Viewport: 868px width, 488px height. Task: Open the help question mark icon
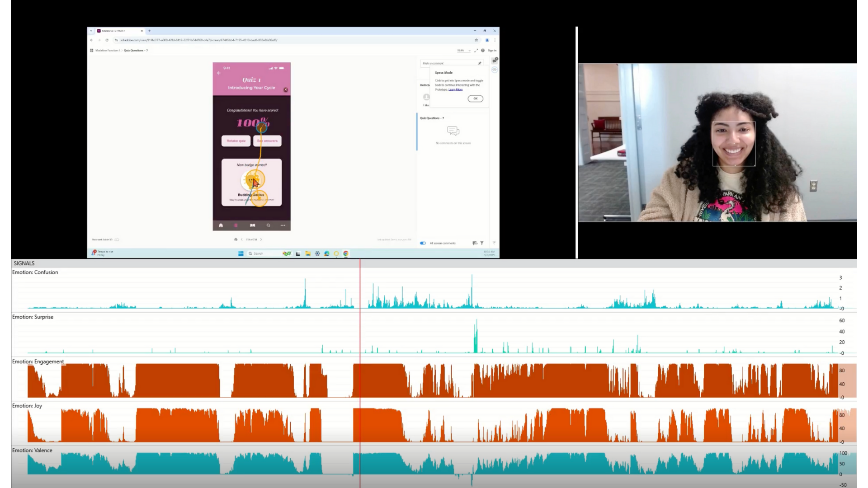point(483,51)
